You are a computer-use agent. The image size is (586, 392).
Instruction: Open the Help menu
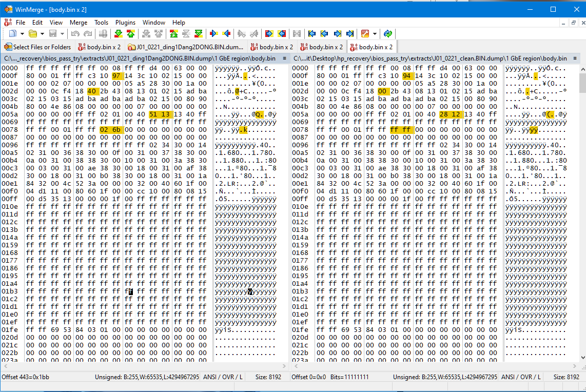179,23
